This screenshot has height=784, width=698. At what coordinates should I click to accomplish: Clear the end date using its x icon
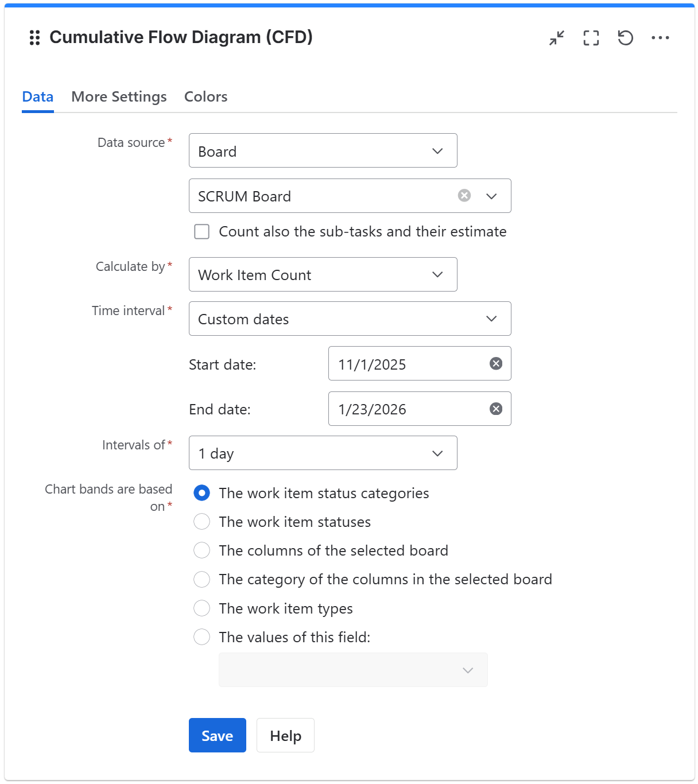[x=495, y=409]
